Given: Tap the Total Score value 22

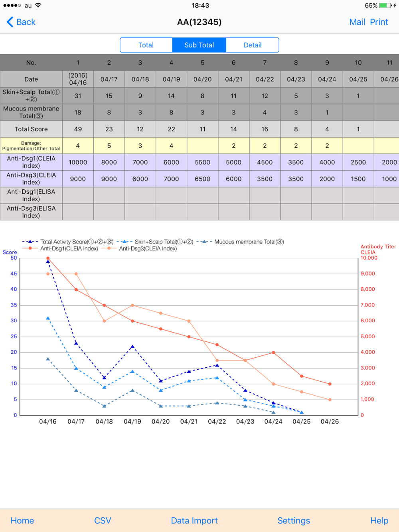Looking at the screenshot, I should point(171,129).
